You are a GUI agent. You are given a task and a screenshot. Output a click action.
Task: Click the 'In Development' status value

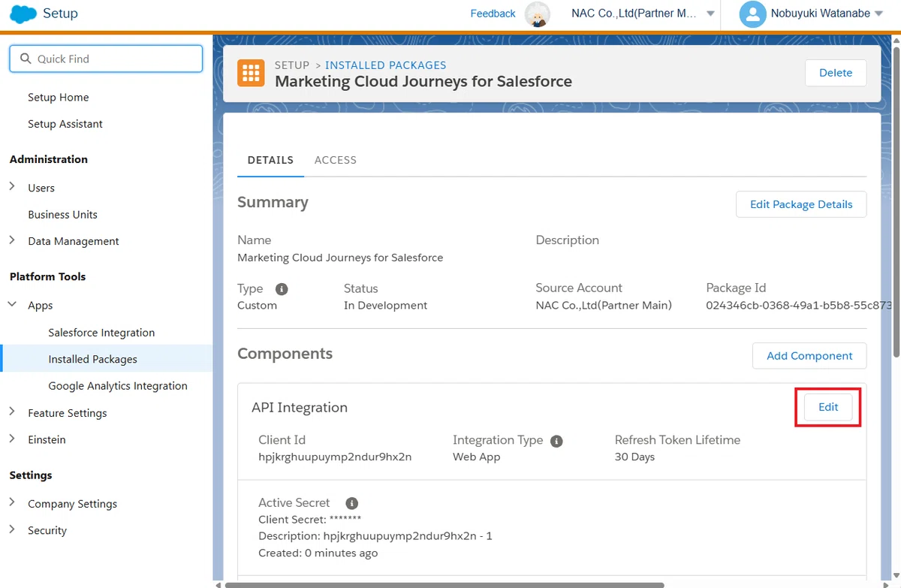385,306
